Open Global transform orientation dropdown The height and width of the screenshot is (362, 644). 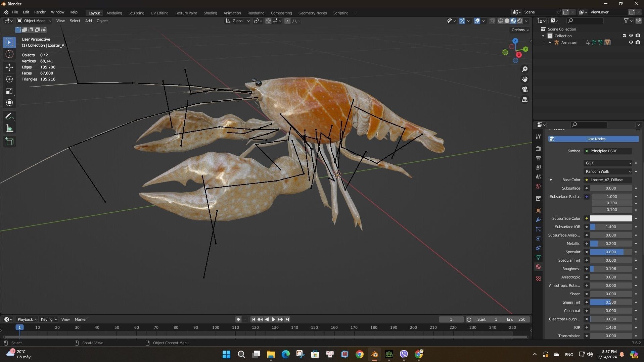(238, 21)
